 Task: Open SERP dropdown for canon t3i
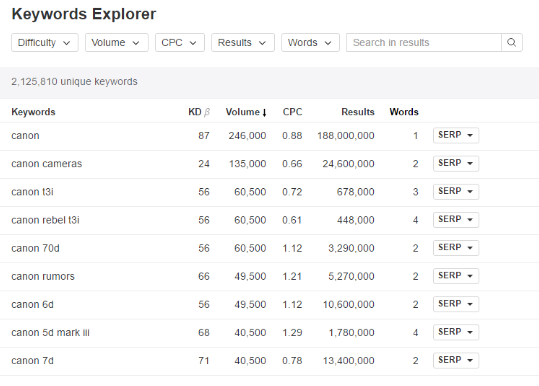(456, 191)
